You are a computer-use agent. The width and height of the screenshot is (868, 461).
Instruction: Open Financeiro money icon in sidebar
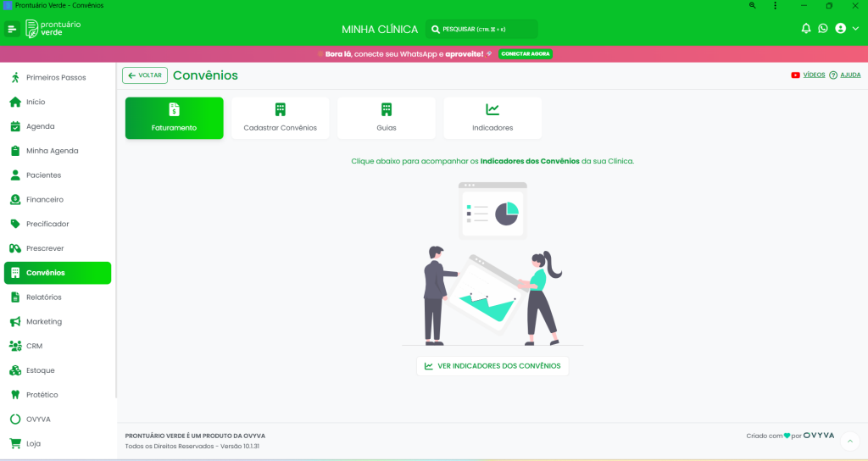pyautogui.click(x=15, y=200)
